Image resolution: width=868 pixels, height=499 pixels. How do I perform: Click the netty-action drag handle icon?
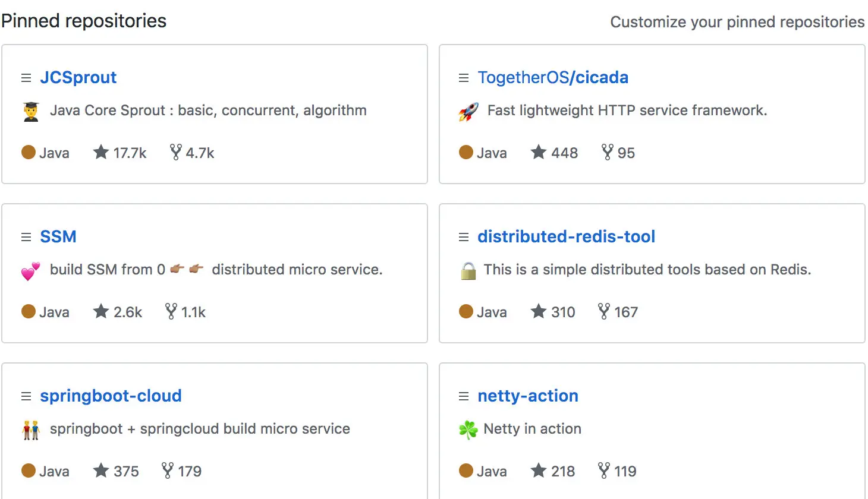click(x=464, y=396)
